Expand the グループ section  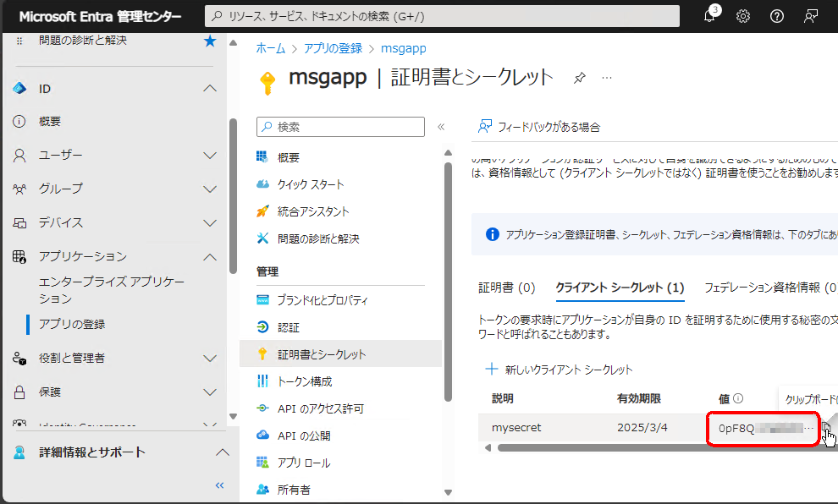coord(210,189)
